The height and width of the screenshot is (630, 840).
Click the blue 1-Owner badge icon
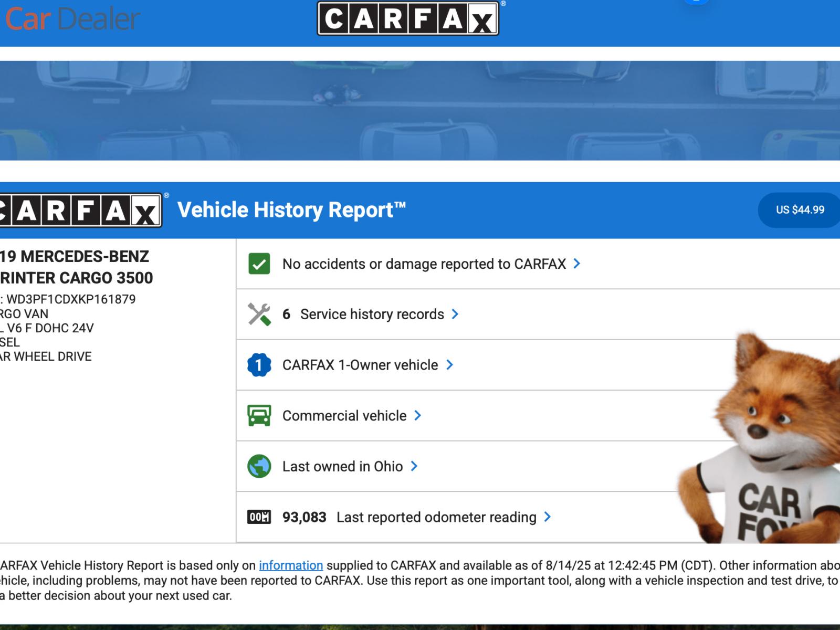pos(259,365)
